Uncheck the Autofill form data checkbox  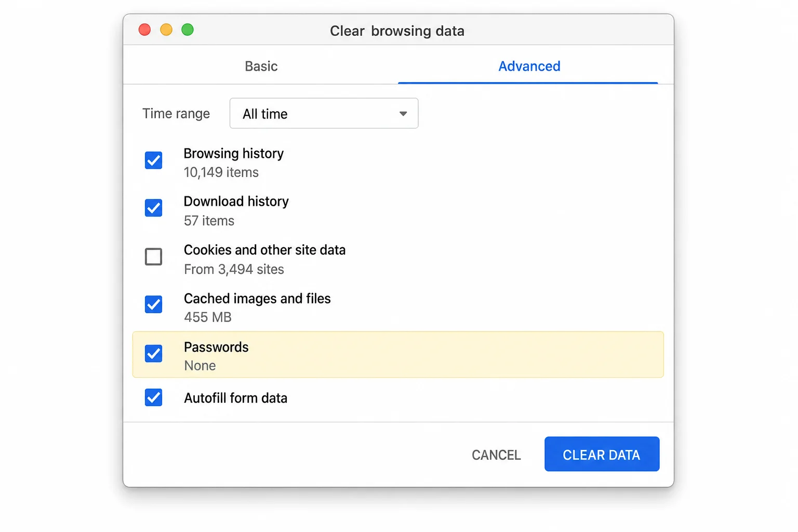pos(153,397)
